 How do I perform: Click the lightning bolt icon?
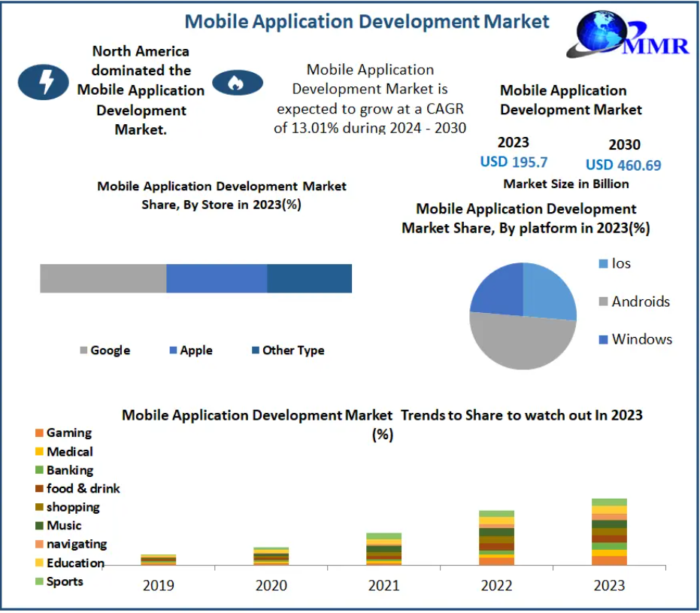pyautogui.click(x=47, y=81)
